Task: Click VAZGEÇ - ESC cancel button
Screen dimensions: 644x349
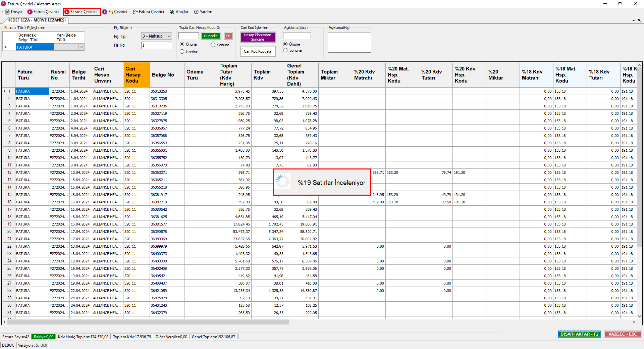Action: pos(623,334)
